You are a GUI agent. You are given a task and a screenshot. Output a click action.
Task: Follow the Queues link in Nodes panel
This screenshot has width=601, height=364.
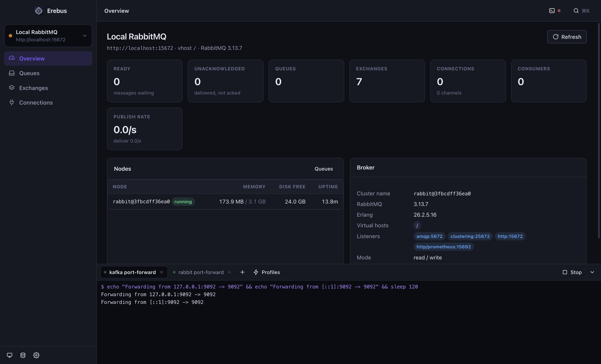tap(323, 169)
